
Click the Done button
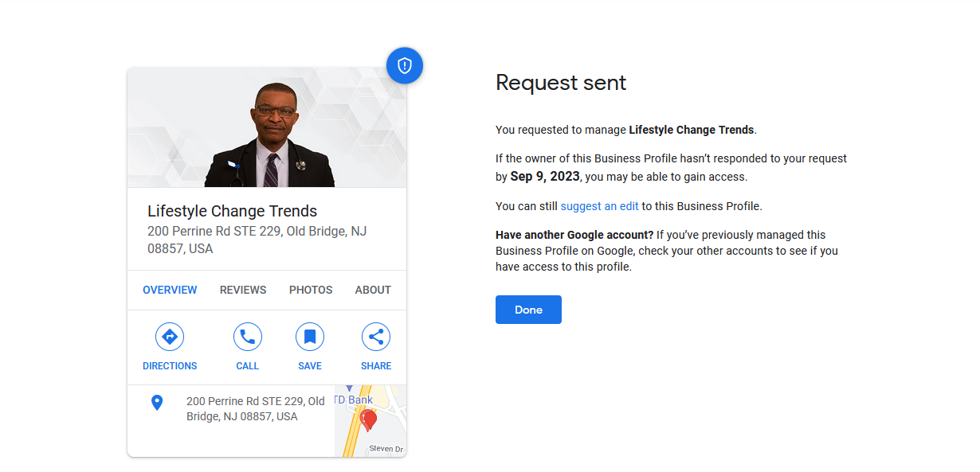(528, 310)
